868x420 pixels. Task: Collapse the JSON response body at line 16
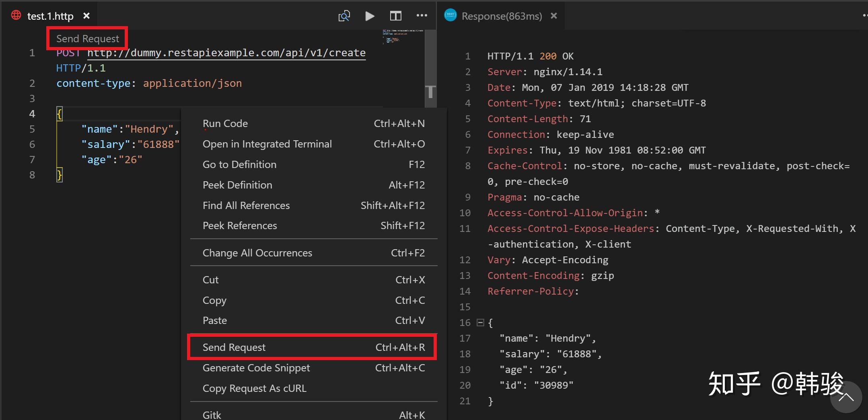[479, 322]
